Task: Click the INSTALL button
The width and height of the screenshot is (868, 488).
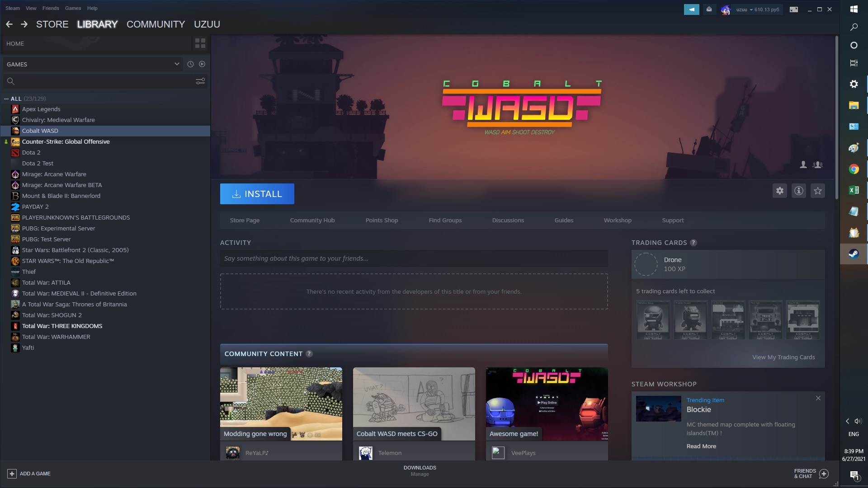Action: 257,194
